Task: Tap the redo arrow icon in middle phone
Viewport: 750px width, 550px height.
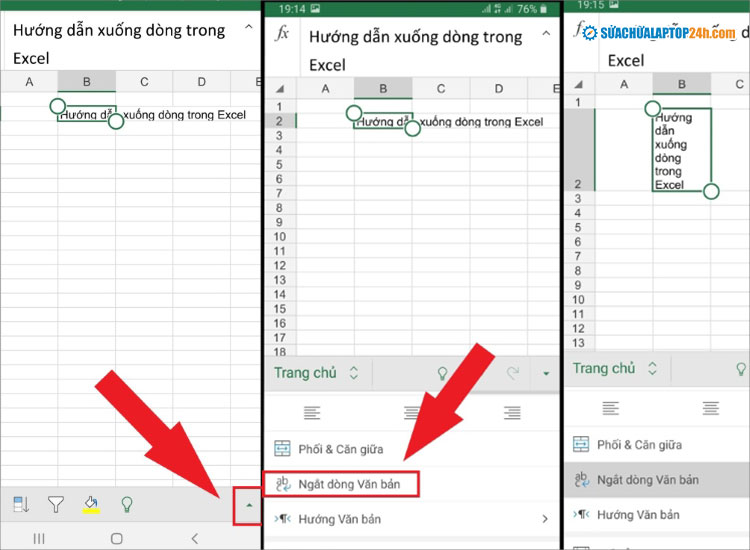Action: pyautogui.click(x=513, y=373)
